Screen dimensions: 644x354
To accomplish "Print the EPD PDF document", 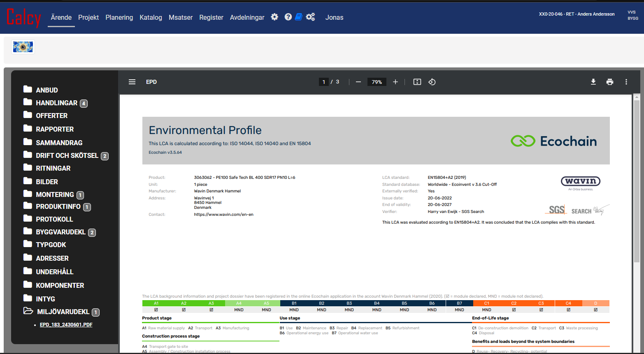I will (x=610, y=82).
